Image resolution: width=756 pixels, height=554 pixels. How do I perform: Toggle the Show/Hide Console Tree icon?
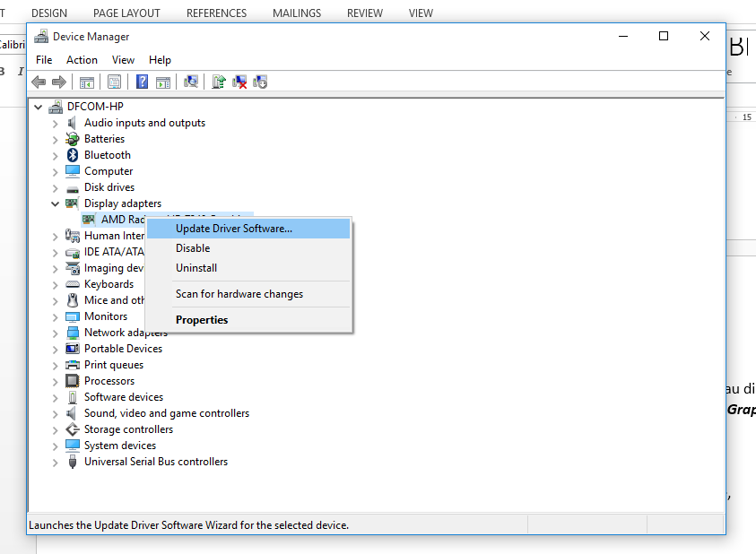(86, 82)
